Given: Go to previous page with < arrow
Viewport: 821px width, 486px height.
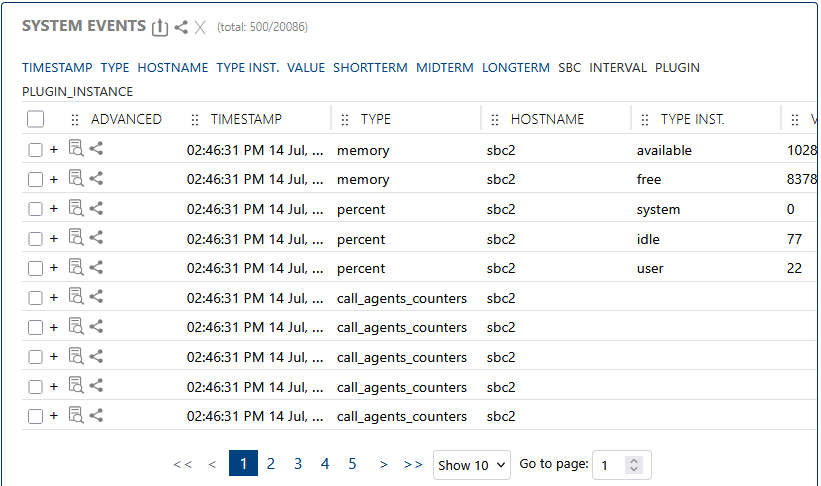Looking at the screenshot, I should coord(212,465).
